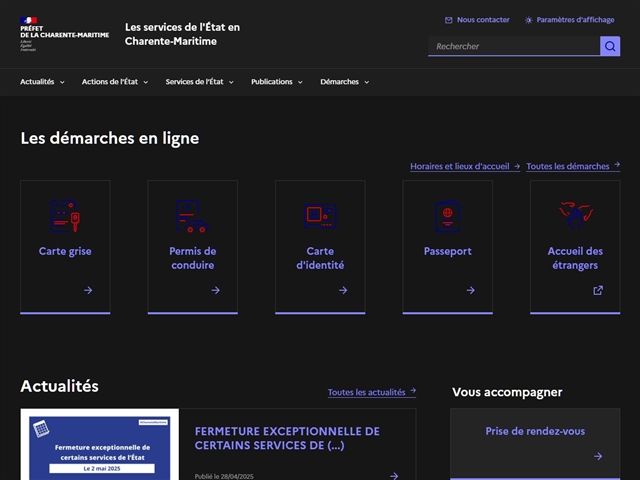Open the Fermeture exceptionnelle news thumbnail

pos(99,445)
